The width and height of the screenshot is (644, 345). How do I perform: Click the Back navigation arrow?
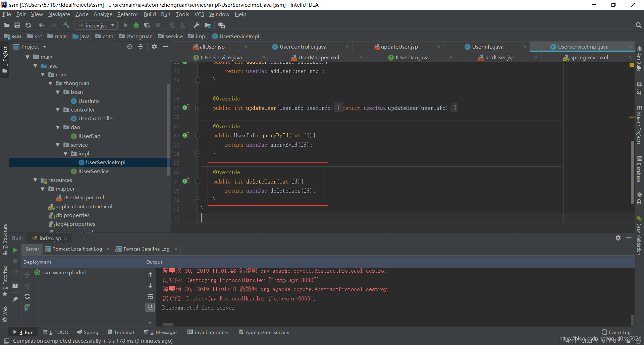[42, 25]
